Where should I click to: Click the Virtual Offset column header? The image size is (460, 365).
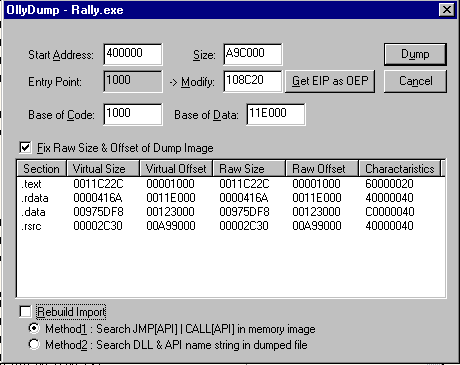click(x=176, y=169)
